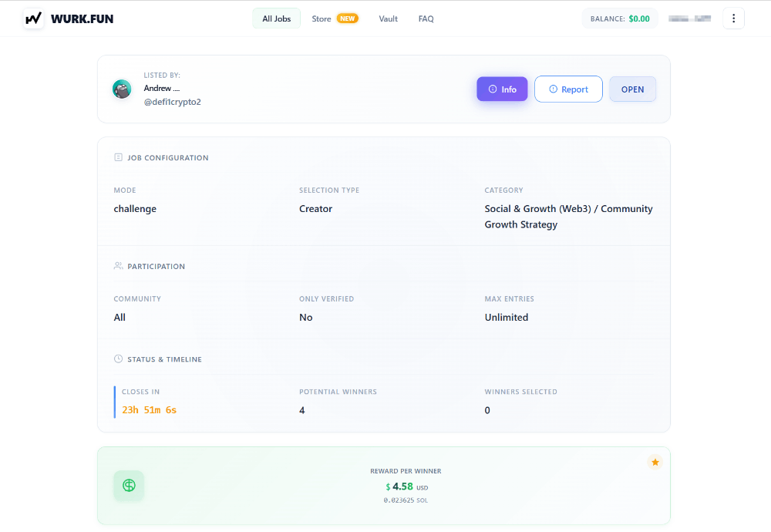This screenshot has height=532, width=771.
Task: Click the closes-in countdown timer
Action: point(150,410)
